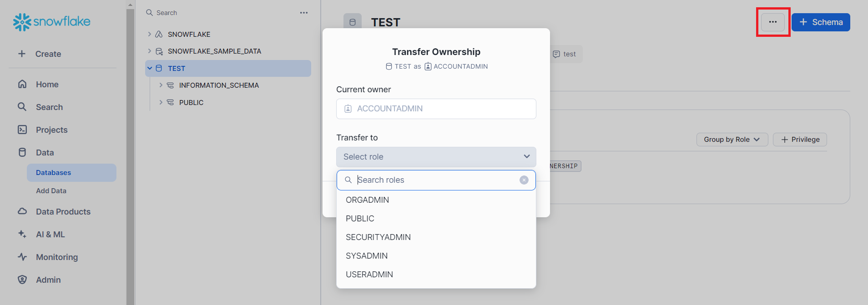
Task: Open the Group by Role dropdown
Action: 732,140
